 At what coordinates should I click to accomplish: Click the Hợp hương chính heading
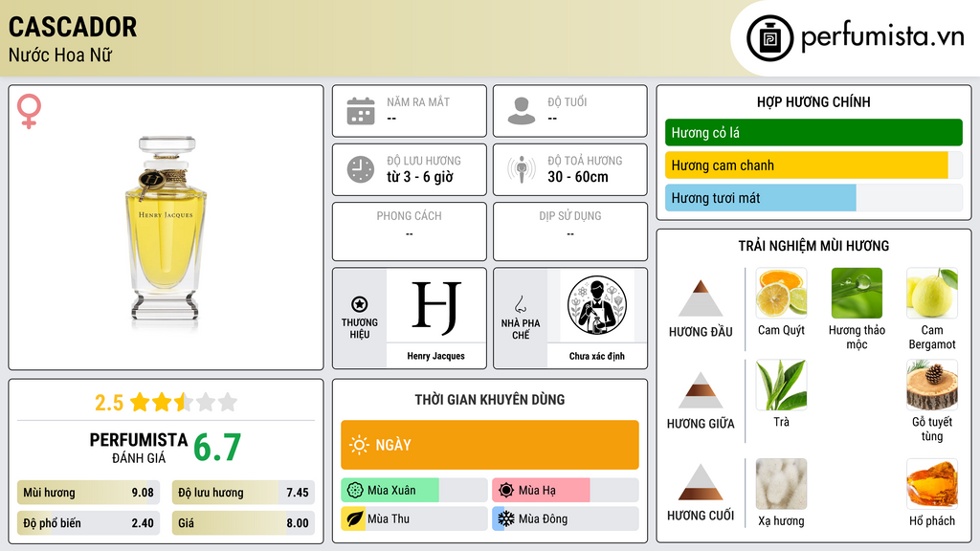813,101
